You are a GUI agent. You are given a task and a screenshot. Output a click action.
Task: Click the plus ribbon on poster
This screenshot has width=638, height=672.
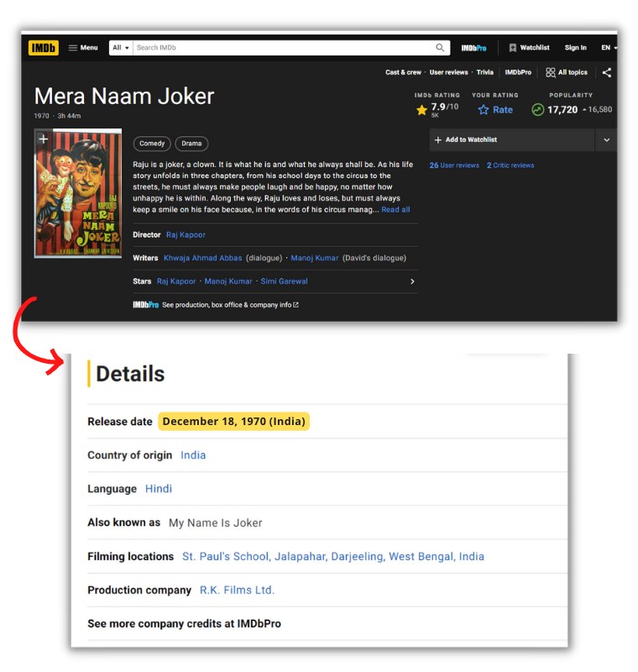pyautogui.click(x=43, y=139)
